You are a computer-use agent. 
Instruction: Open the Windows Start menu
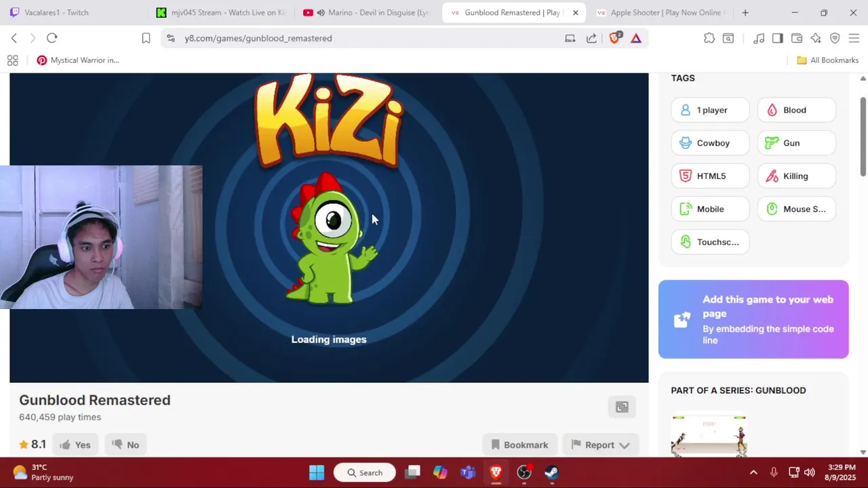tap(317, 472)
